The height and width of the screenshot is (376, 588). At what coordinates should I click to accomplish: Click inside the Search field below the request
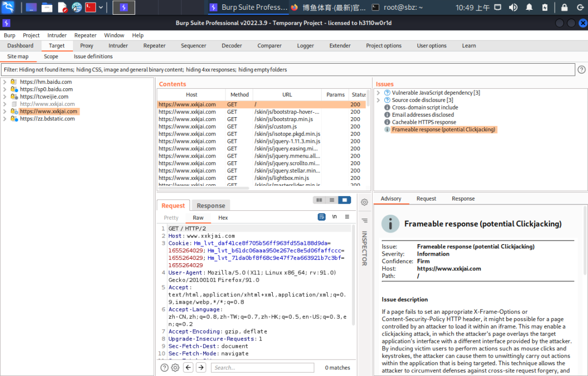point(262,367)
